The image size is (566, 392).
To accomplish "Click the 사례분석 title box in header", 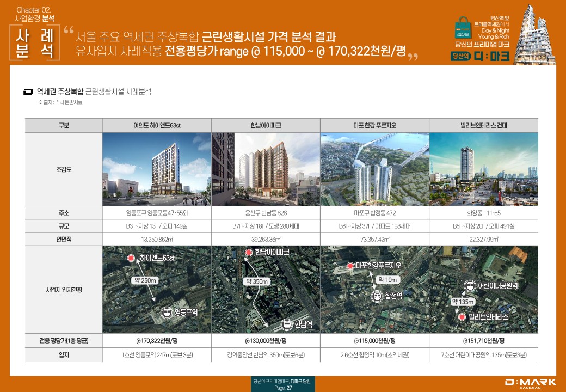I will [35, 42].
